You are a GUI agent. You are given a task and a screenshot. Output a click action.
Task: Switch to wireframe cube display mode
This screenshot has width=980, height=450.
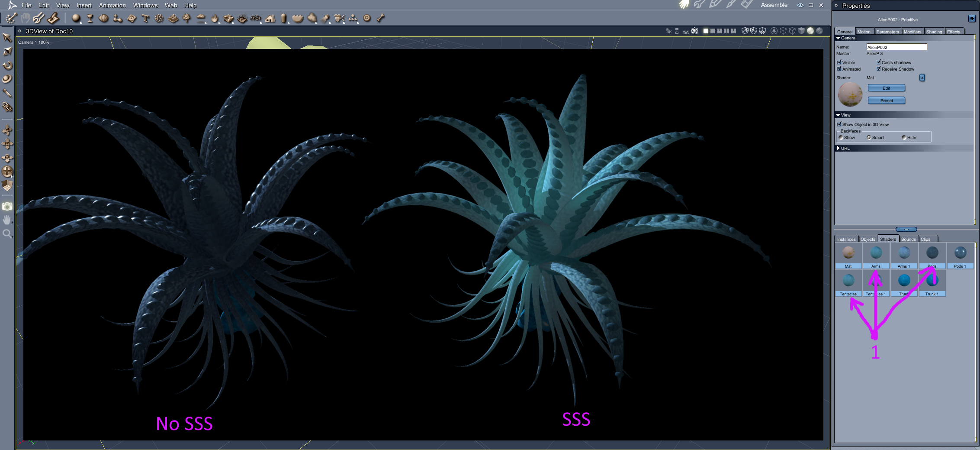point(792,31)
